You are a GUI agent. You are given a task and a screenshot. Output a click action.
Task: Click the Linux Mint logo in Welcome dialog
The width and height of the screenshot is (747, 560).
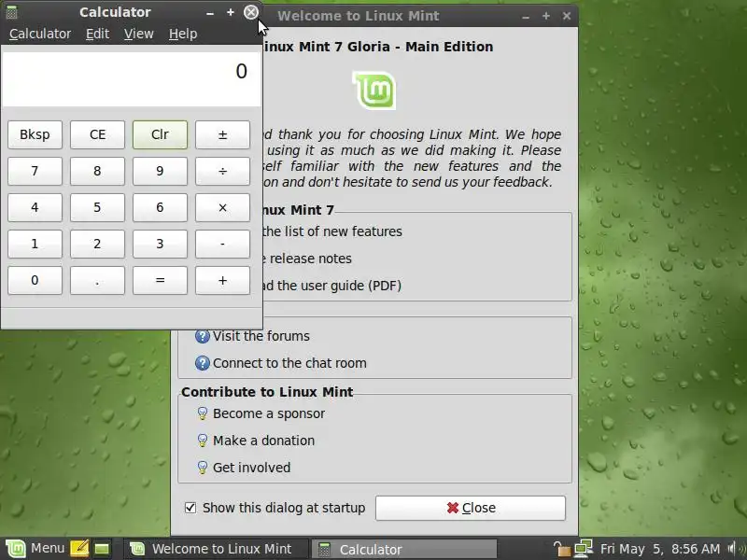click(x=374, y=91)
